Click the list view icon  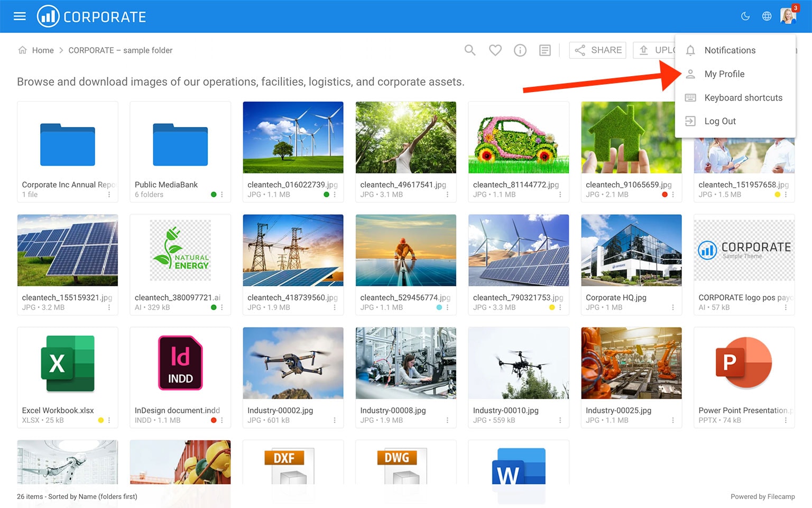coord(545,50)
